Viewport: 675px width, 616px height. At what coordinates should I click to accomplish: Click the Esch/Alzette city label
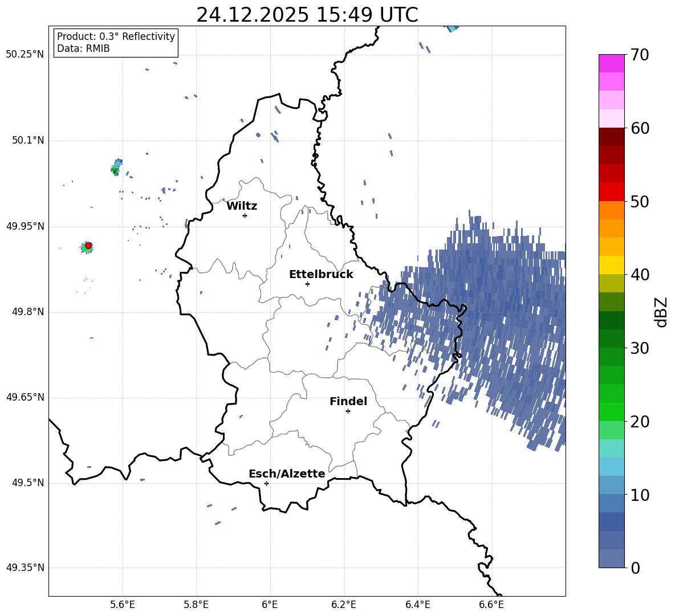click(287, 474)
